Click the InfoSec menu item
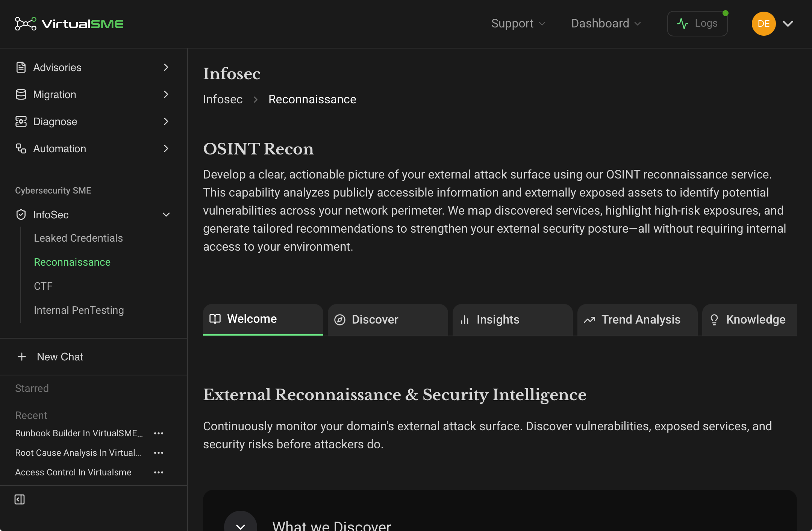Screen dimensions: 812x531 [x=94, y=215]
